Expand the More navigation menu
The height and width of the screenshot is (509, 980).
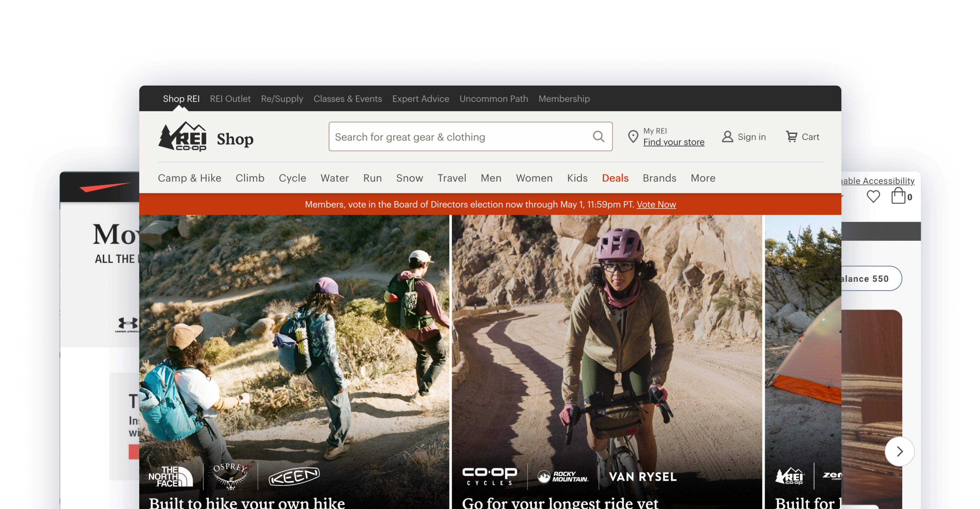click(x=703, y=178)
